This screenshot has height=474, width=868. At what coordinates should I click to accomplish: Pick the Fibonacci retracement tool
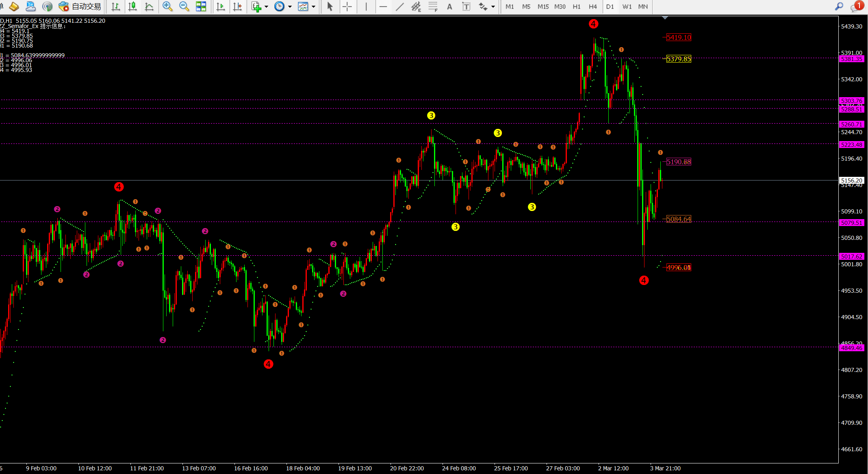433,7
